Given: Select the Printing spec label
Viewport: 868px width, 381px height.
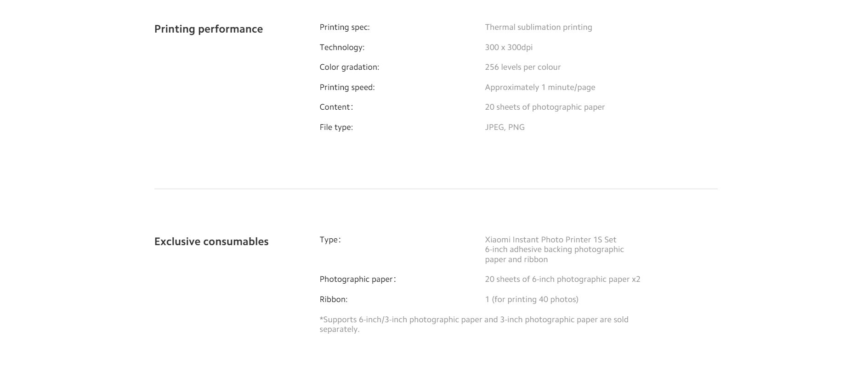Looking at the screenshot, I should click(345, 27).
